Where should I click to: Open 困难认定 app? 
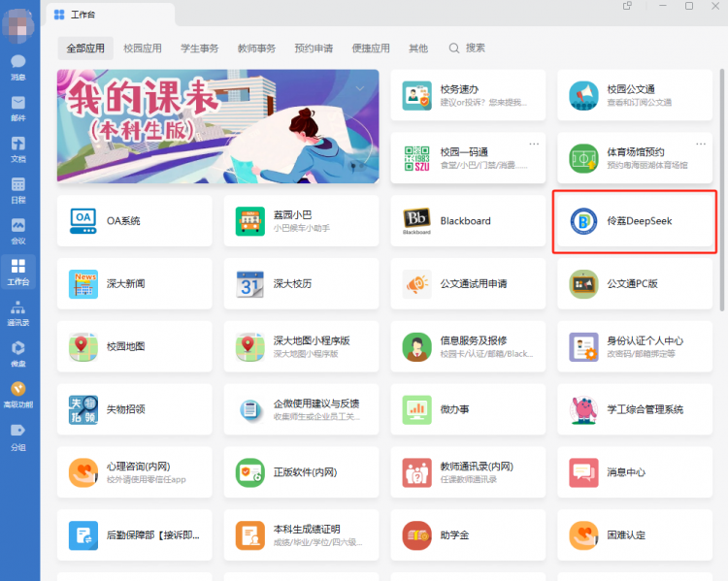(x=635, y=535)
